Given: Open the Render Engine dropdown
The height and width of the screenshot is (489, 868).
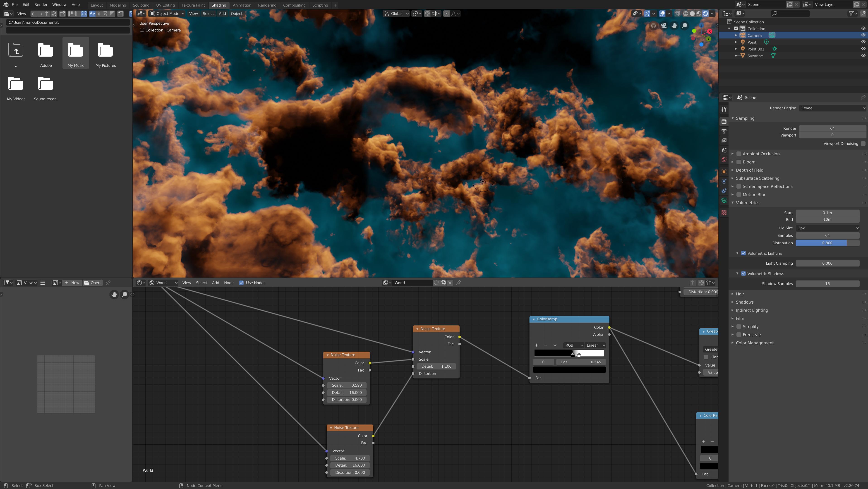Looking at the screenshot, I should click(x=832, y=108).
